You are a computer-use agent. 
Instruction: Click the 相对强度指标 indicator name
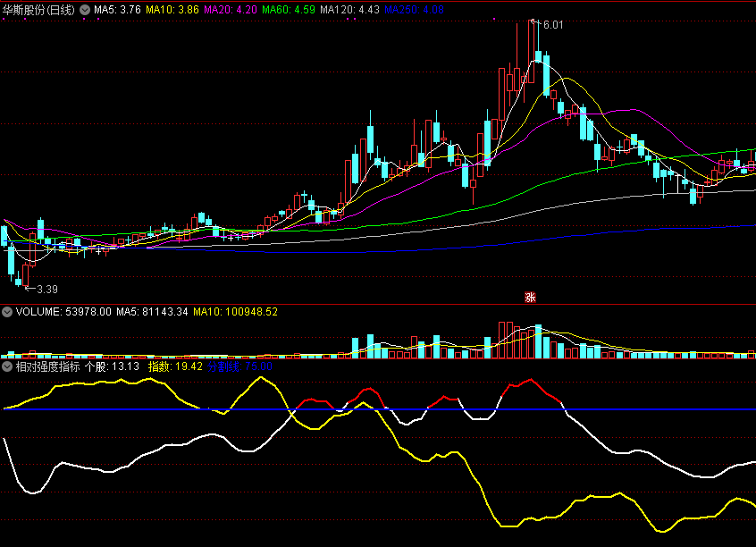[x=47, y=366]
